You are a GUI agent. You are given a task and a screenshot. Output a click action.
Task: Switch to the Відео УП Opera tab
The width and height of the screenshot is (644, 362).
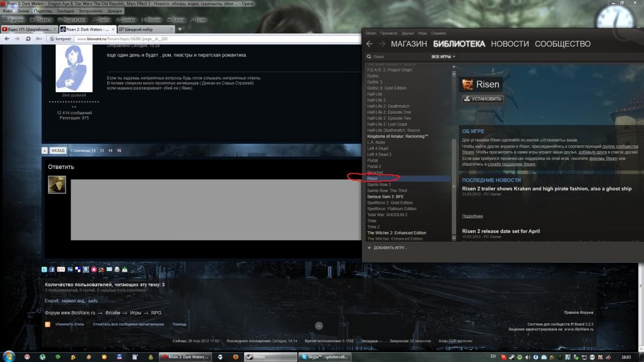(x=30, y=29)
